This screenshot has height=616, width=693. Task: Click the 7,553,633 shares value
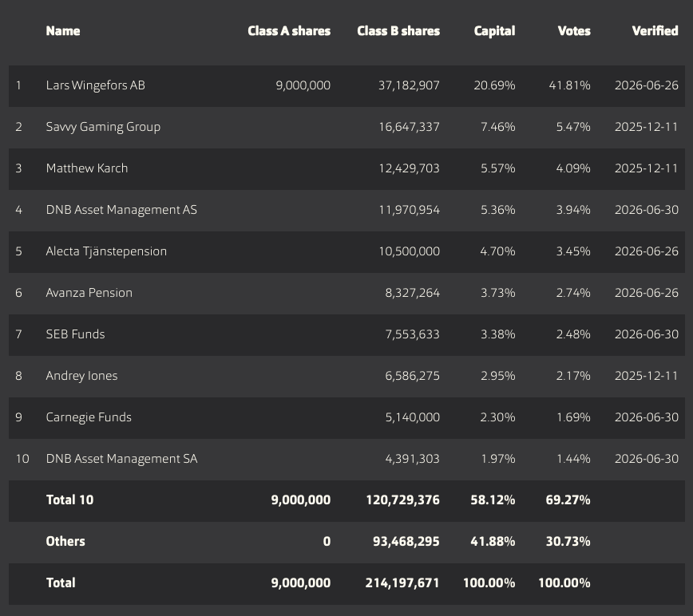click(x=412, y=334)
